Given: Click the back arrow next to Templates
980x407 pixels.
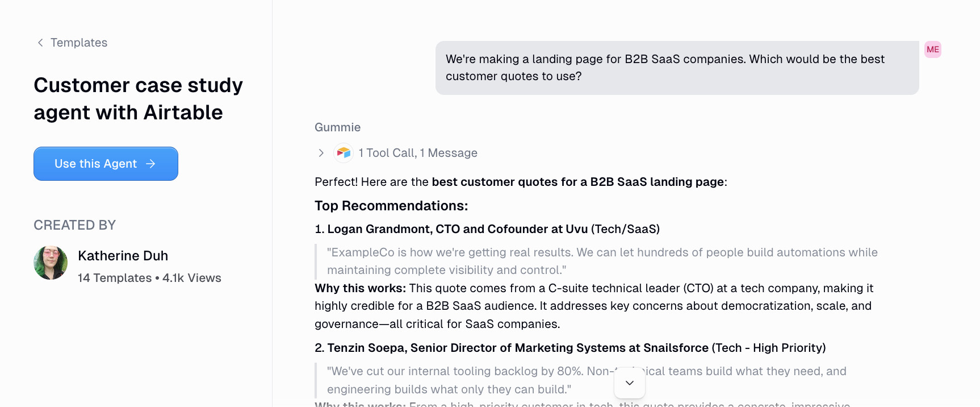Looking at the screenshot, I should coord(39,42).
